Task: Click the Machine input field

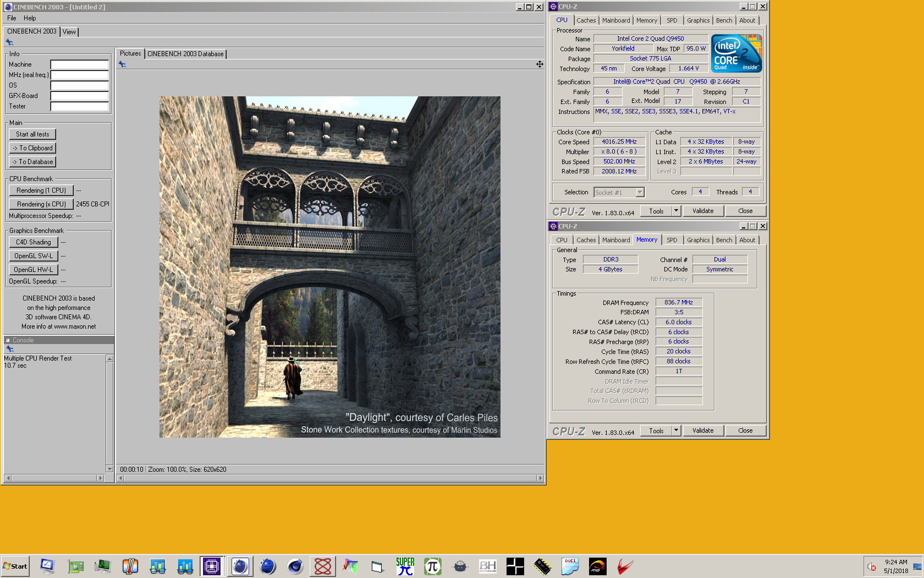Action: tap(79, 64)
